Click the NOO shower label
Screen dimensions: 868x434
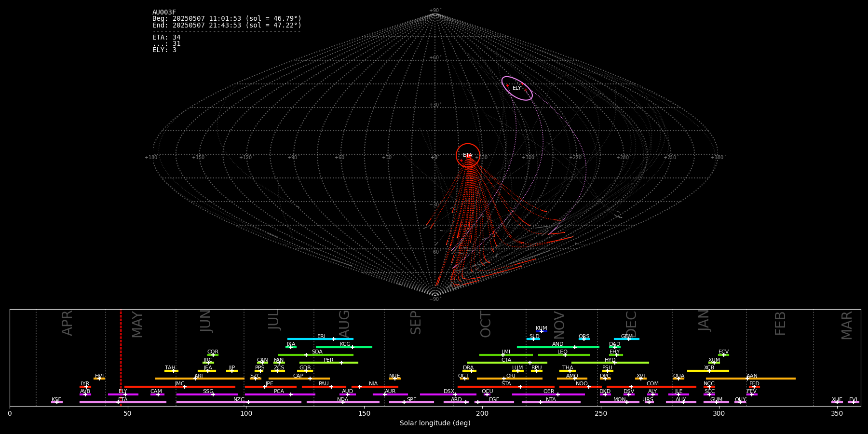(x=582, y=384)
